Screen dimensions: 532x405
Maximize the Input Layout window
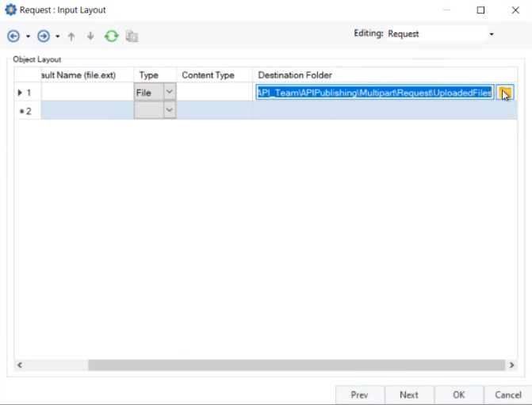tap(480, 10)
